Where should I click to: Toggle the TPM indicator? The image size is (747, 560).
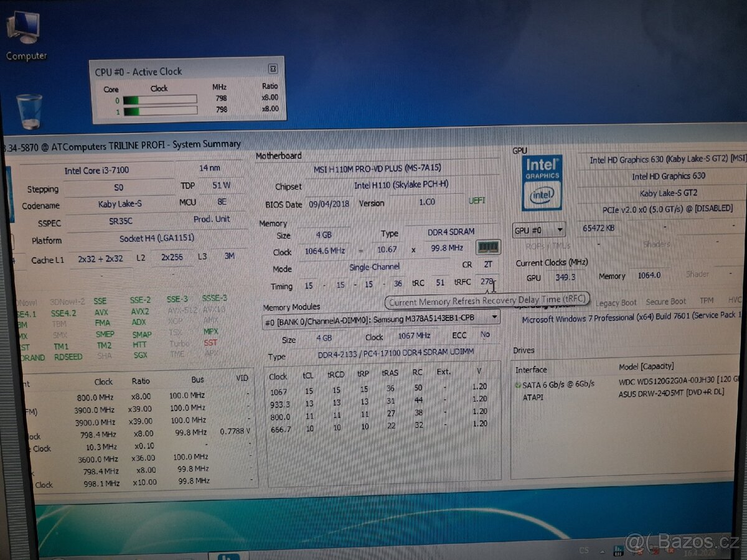[x=707, y=300]
